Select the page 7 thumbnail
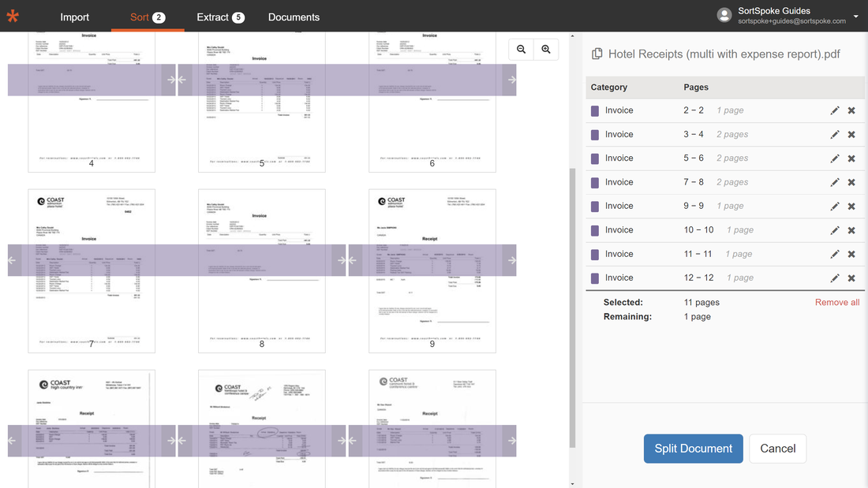Image resolution: width=868 pixels, height=488 pixels. click(92, 271)
